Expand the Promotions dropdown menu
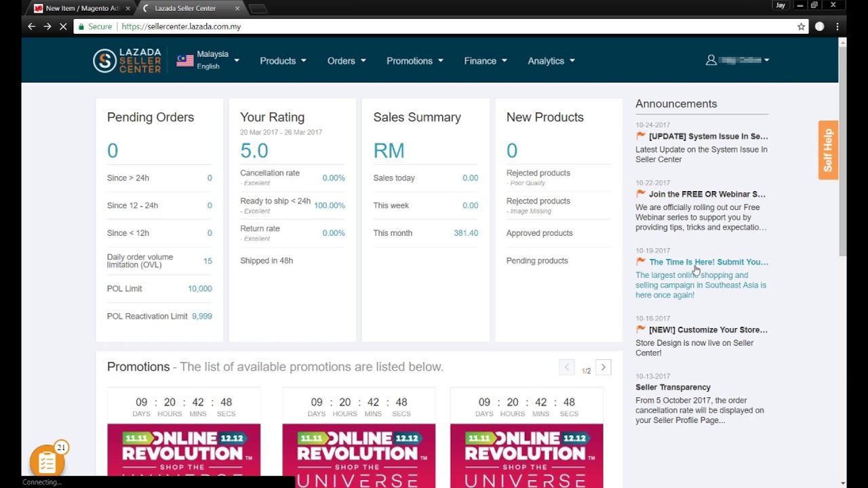This screenshot has height=488, width=868. [415, 61]
